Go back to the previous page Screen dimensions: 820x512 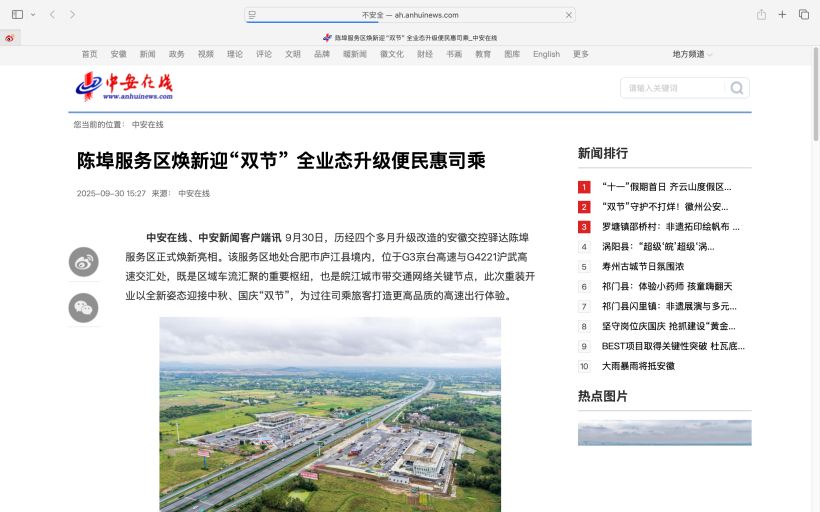pyautogui.click(x=52, y=15)
